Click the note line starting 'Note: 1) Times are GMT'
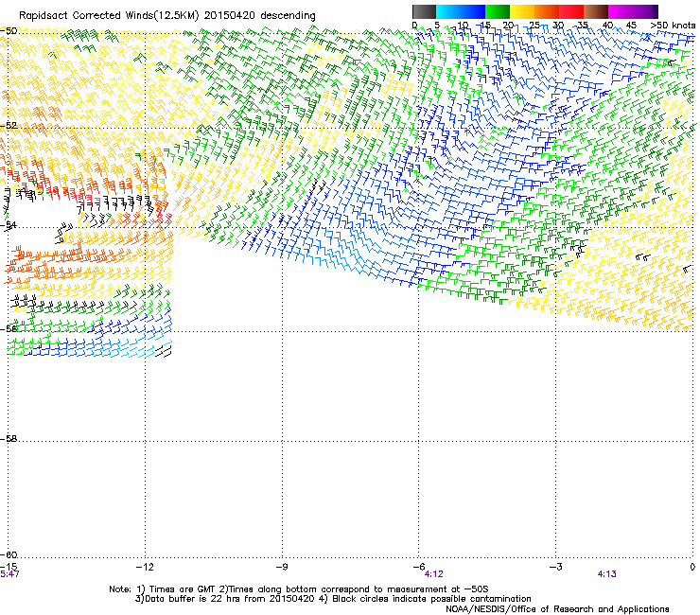 point(299,589)
